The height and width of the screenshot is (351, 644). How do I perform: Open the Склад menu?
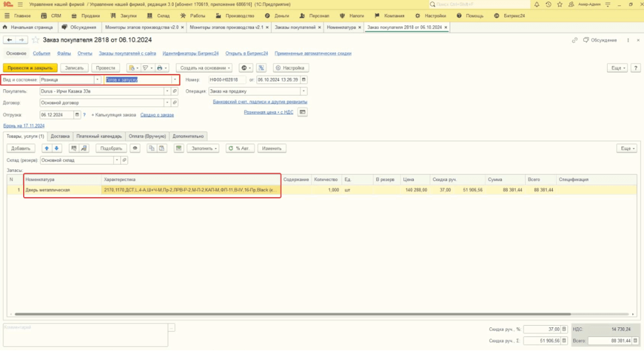click(159, 16)
